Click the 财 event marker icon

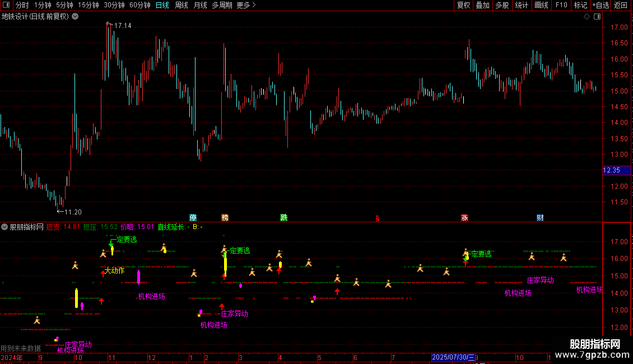(540, 217)
